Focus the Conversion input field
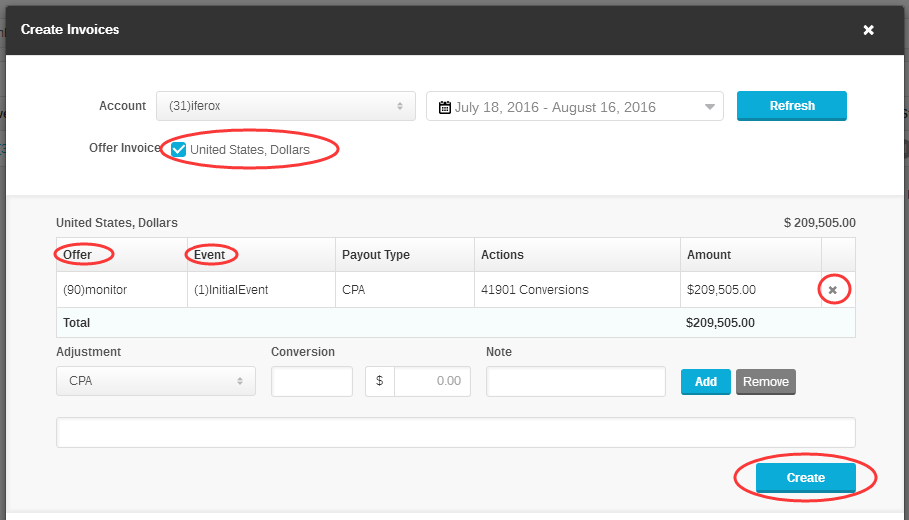 click(312, 381)
